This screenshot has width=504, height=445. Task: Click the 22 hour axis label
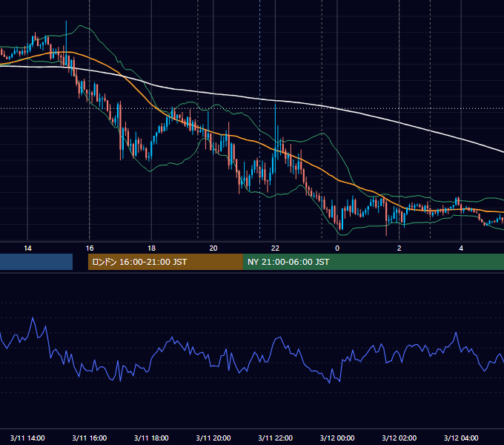(x=275, y=248)
